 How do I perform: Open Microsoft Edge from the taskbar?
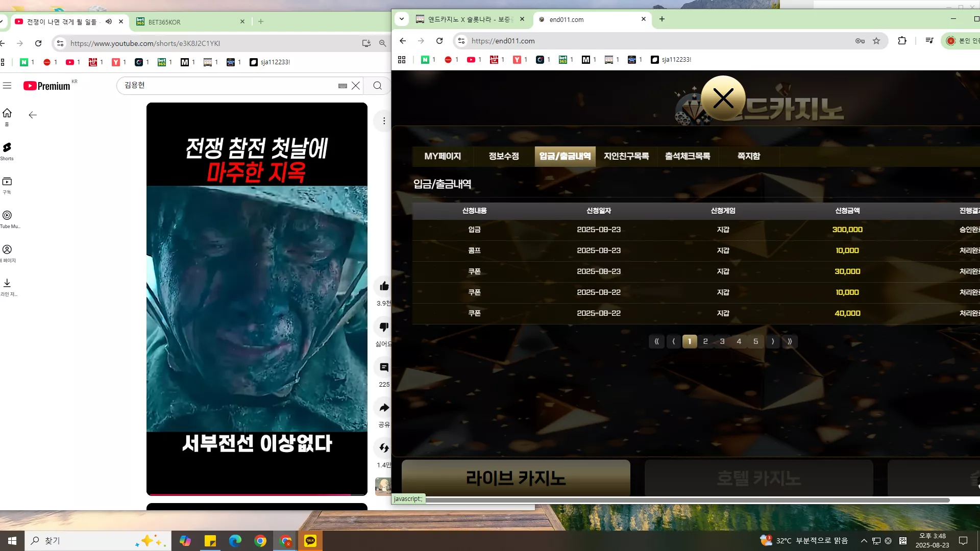235,541
